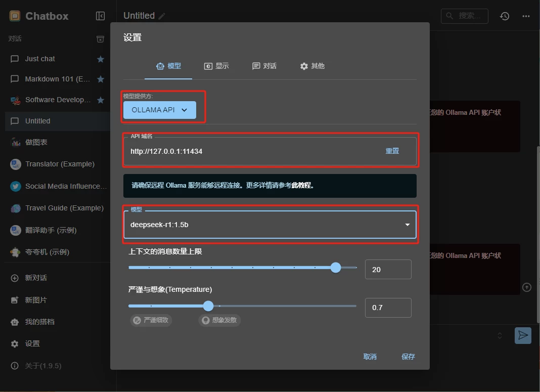
Task: Open the 其他 settings tab
Action: [312, 66]
